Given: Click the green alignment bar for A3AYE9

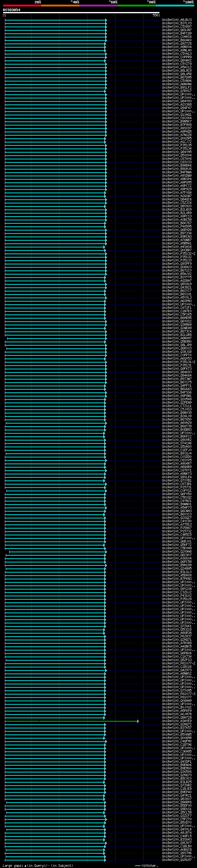Looking at the screenshot, I should (x=71, y=721).
